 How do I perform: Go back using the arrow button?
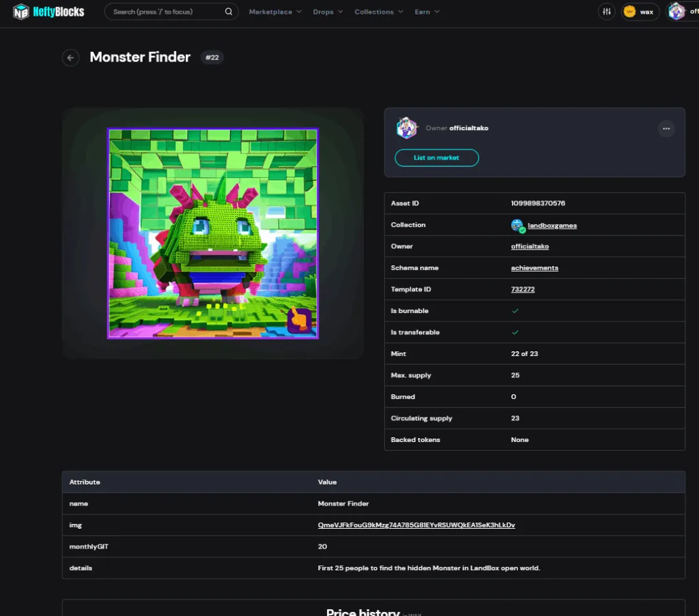click(70, 57)
